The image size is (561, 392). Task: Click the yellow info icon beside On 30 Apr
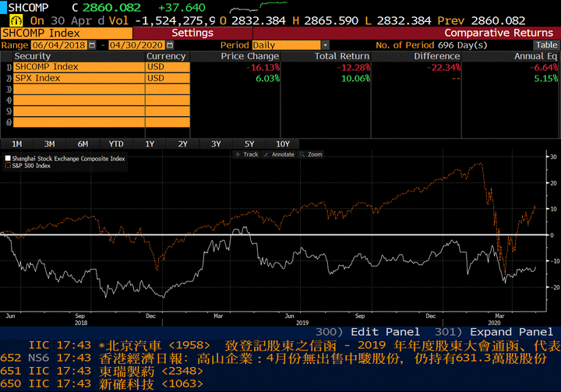[x=16, y=20]
